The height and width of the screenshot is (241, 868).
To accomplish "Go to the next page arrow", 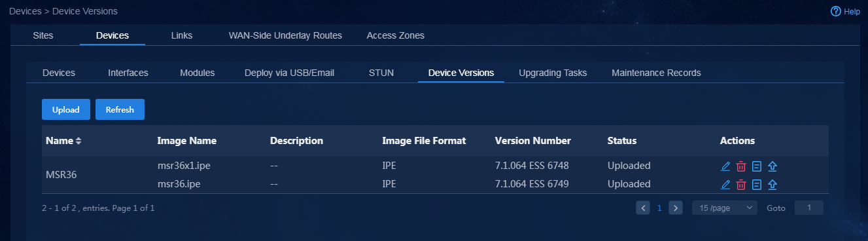I will coord(676,208).
